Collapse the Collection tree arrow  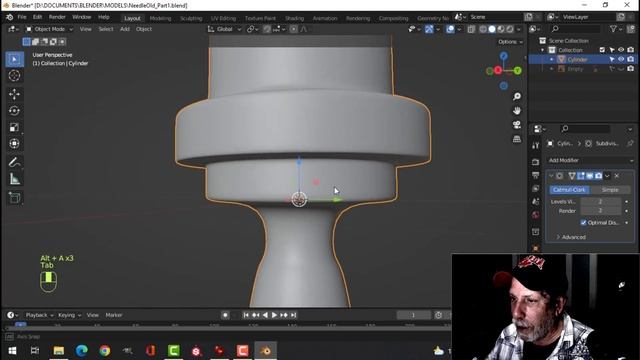(x=543, y=50)
